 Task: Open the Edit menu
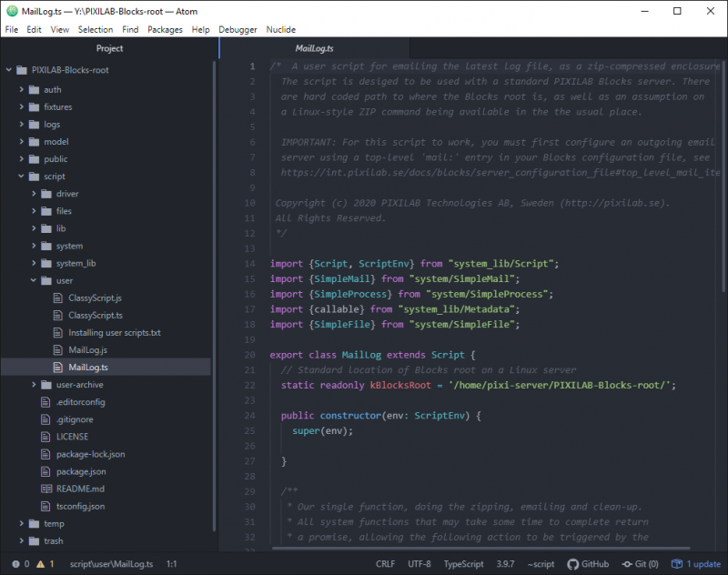34,30
